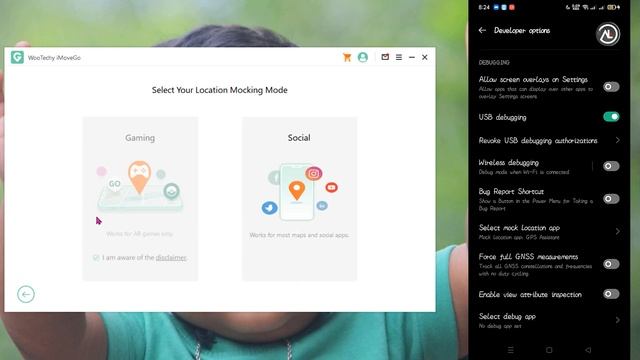The width and height of the screenshot is (640, 360).
Task: Tap the round AL logo on phone screen
Action: pyautogui.click(x=608, y=34)
